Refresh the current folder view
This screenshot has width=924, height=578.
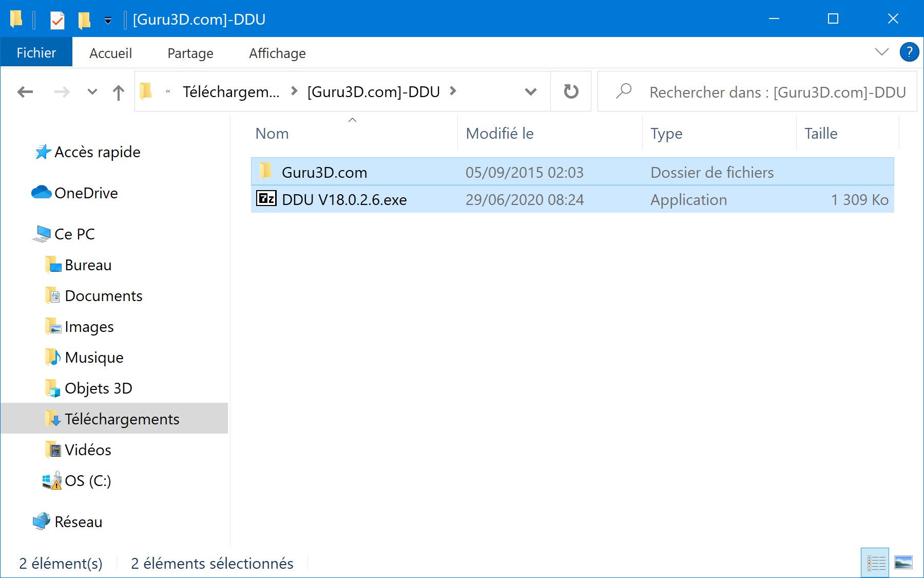coord(571,91)
